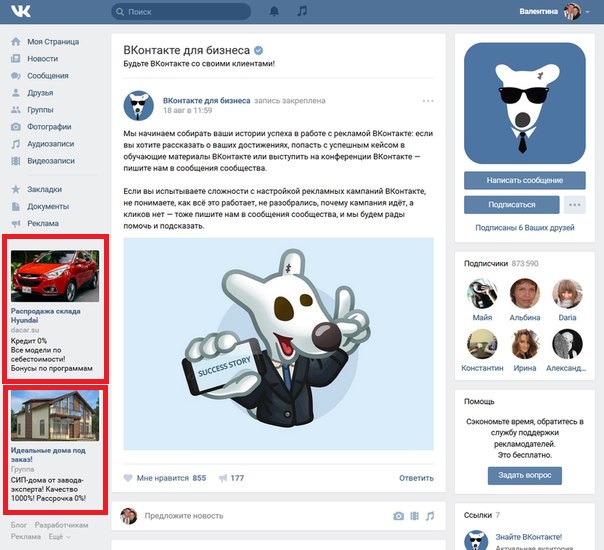Open the three-dot button next to Подписаться

575,205
